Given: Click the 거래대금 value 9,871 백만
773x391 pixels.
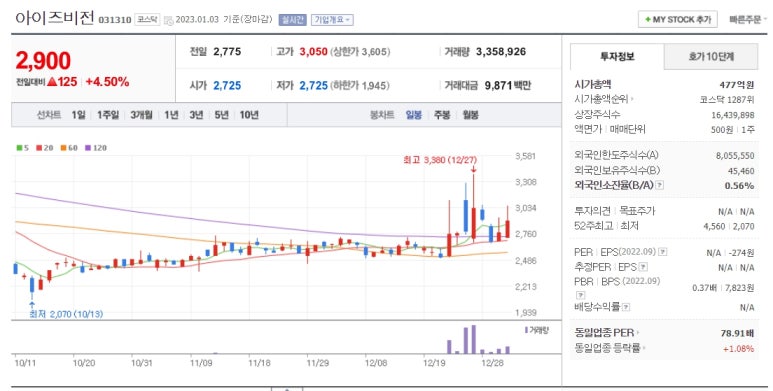Looking at the screenshot, I should [508, 85].
